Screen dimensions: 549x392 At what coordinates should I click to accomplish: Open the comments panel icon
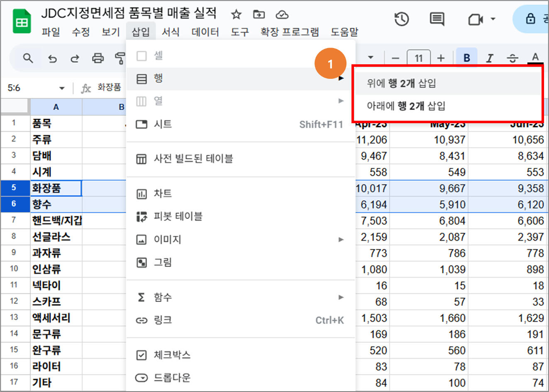(x=437, y=19)
